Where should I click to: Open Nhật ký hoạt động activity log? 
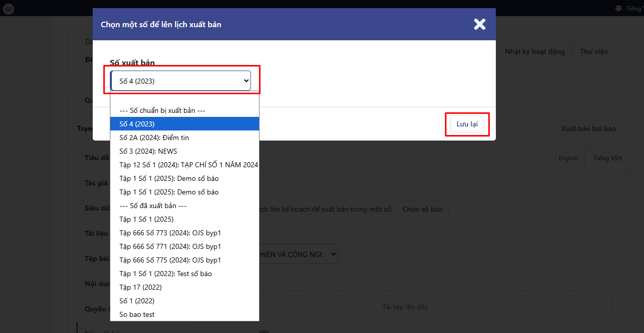click(x=535, y=51)
